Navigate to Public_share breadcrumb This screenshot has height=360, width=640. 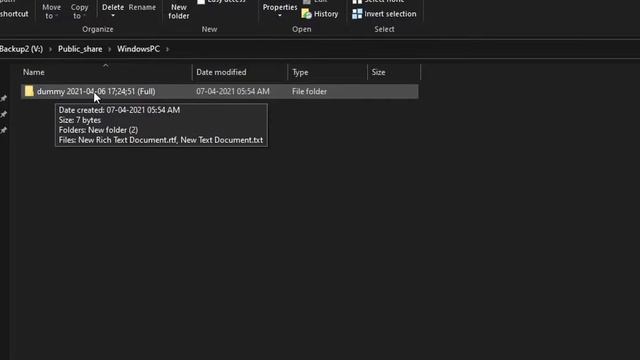click(x=80, y=49)
